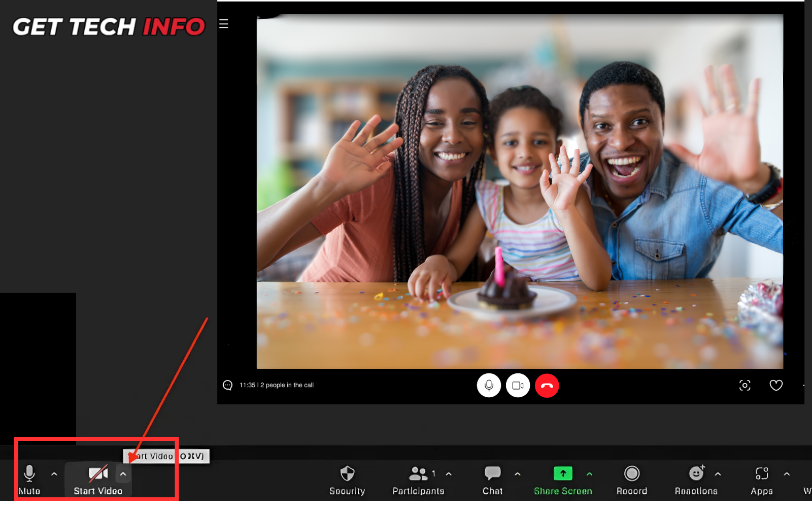Open the Chat panel
The height and width of the screenshot is (508, 812).
pyautogui.click(x=492, y=480)
